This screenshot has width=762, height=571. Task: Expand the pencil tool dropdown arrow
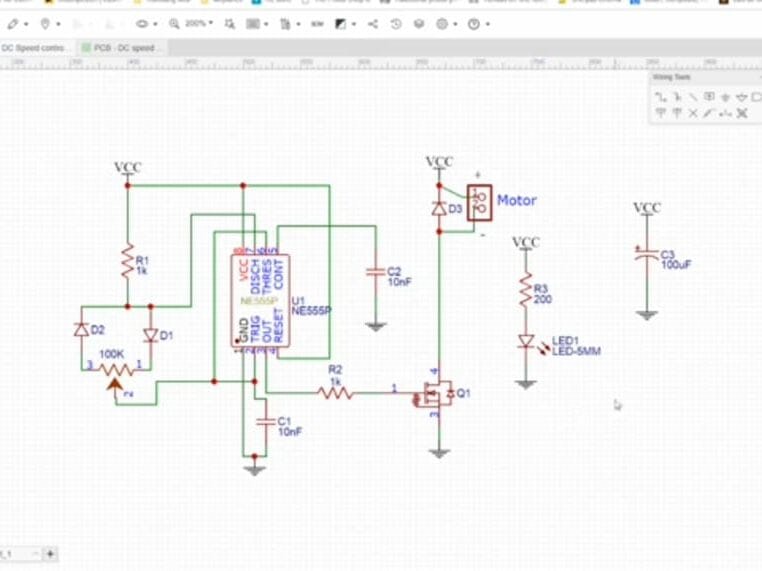coord(26,24)
